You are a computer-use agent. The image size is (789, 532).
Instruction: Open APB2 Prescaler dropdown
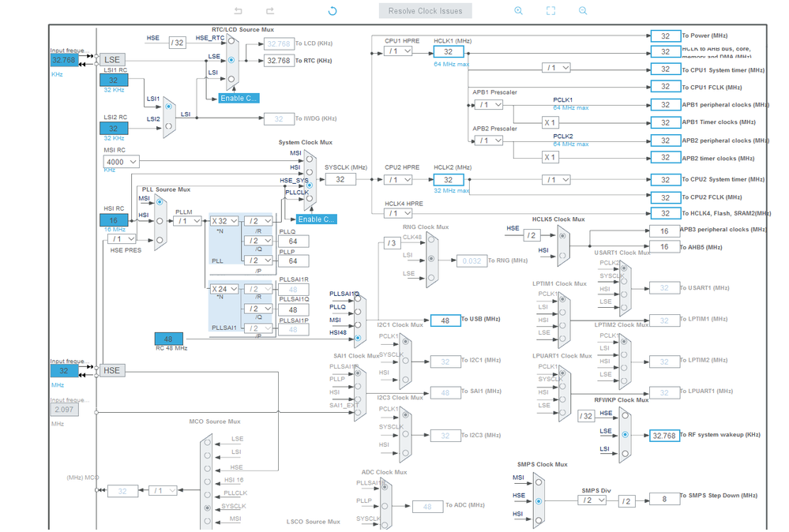tap(489, 140)
